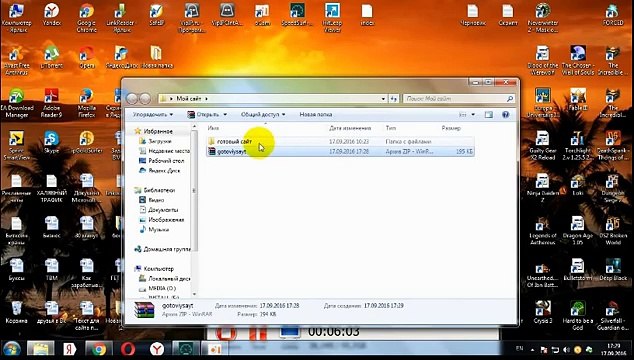Open Yandex Browser round icon in taskbar
The width and height of the screenshot is (634, 360).
[157, 349]
